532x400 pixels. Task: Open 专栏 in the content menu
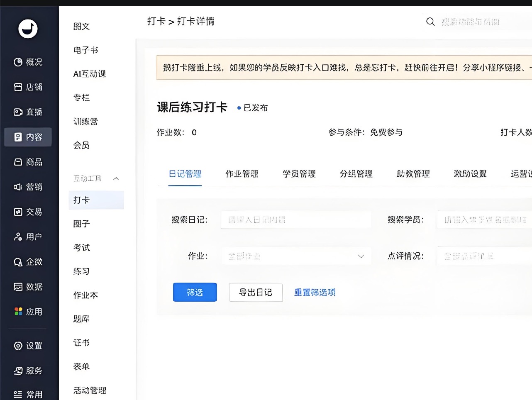(81, 98)
